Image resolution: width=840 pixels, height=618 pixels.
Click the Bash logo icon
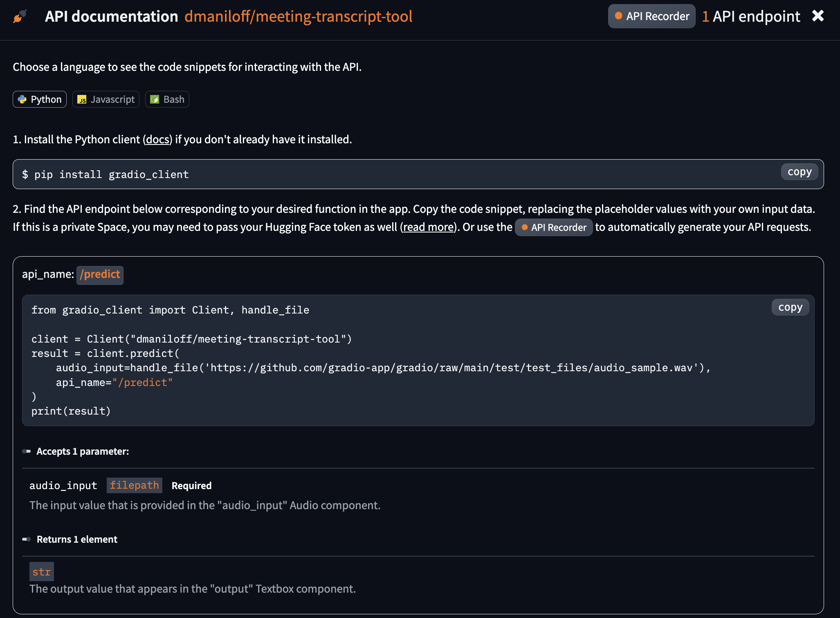pyautogui.click(x=155, y=99)
